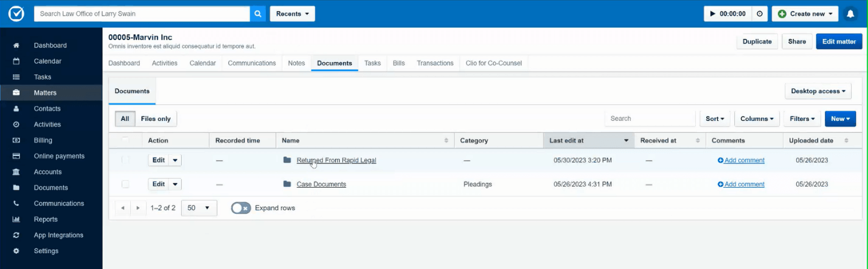
Task: Check the Case Documents row checkbox
Action: click(125, 184)
